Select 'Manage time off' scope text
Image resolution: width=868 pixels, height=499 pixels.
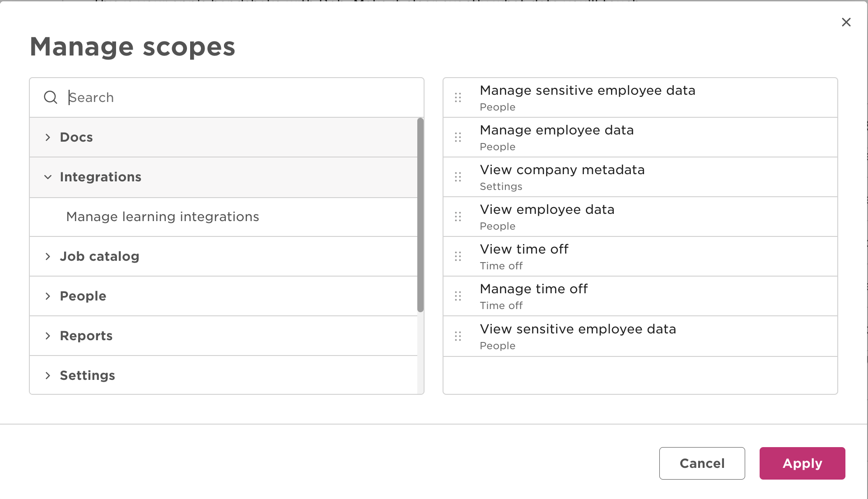click(534, 289)
